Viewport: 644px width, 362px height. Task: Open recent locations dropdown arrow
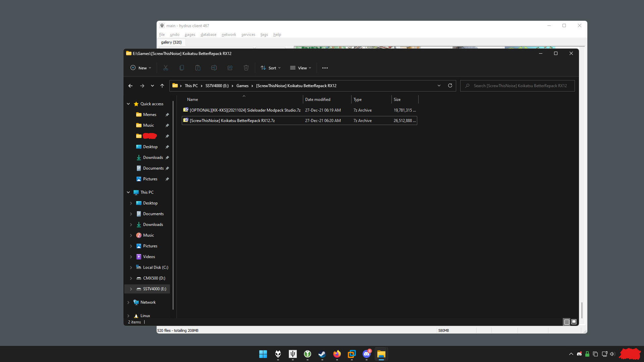(152, 86)
